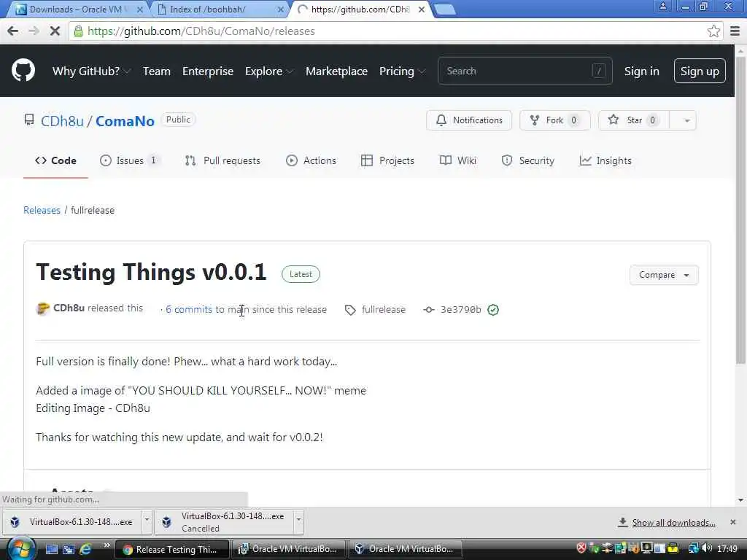Viewport: 747px width, 560px height.
Task: Click taskbar clock showing 17:49
Action: coord(727,549)
